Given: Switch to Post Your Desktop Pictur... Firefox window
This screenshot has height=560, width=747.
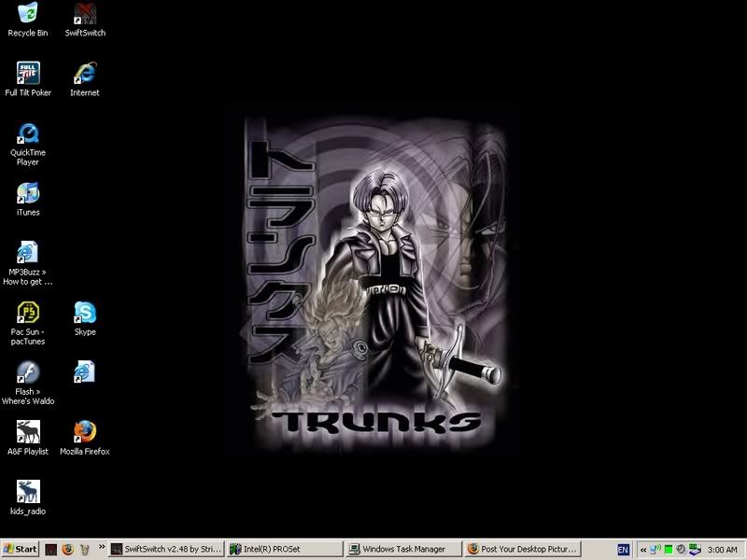Looking at the screenshot, I should 523,549.
